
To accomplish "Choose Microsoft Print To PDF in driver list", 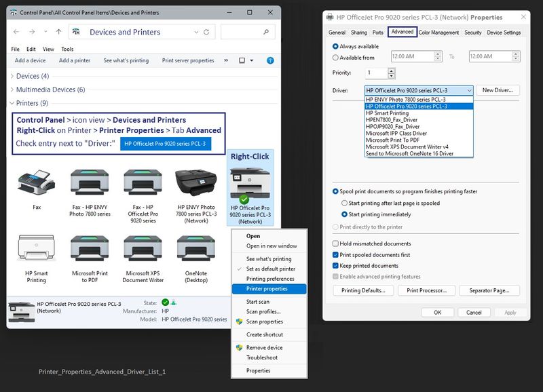I will 394,140.
